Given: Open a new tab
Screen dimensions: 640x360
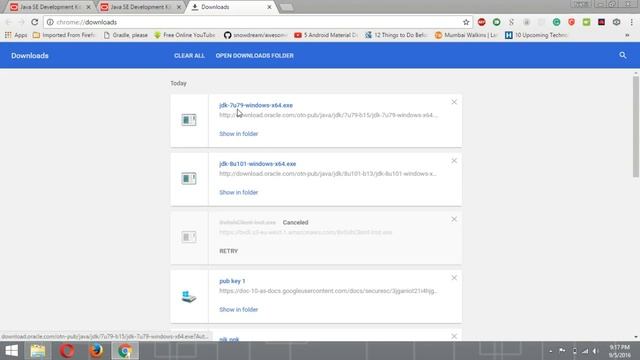Looking at the screenshot, I should pos(287,7).
